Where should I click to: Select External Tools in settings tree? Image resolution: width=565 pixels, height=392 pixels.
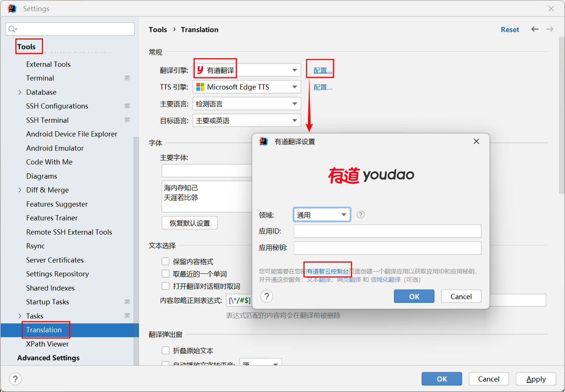[48, 64]
